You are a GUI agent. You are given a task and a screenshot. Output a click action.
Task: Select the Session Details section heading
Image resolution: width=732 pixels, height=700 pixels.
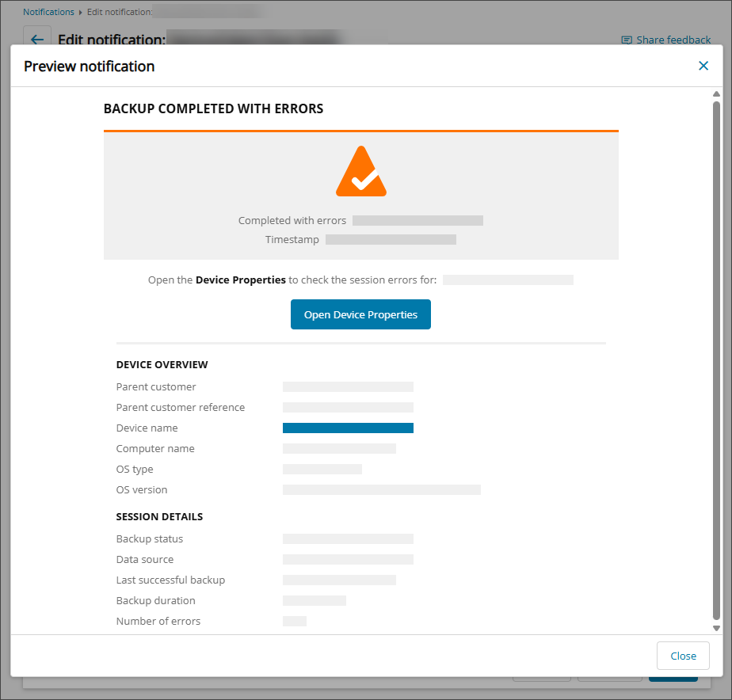point(159,517)
